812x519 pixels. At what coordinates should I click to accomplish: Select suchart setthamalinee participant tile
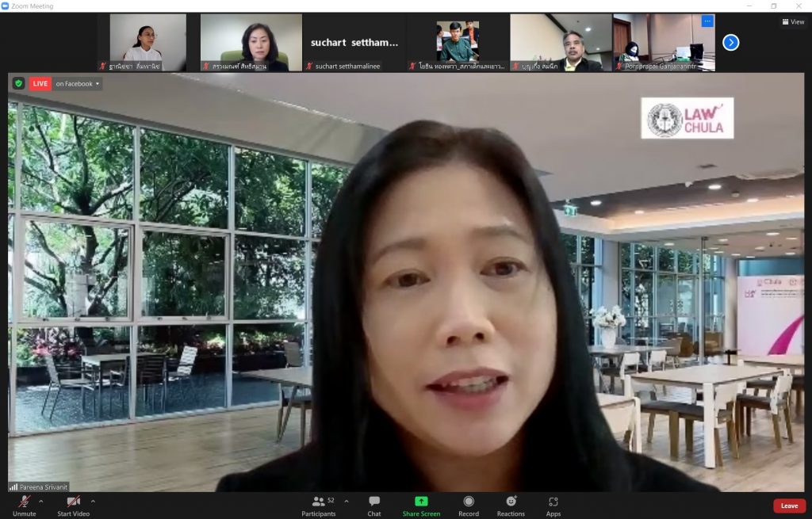click(354, 43)
